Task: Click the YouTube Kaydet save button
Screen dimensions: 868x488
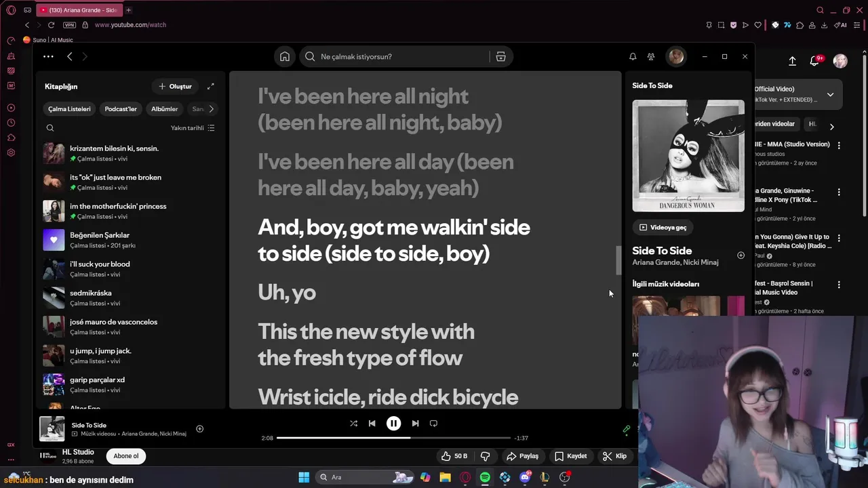Action: tap(570, 456)
